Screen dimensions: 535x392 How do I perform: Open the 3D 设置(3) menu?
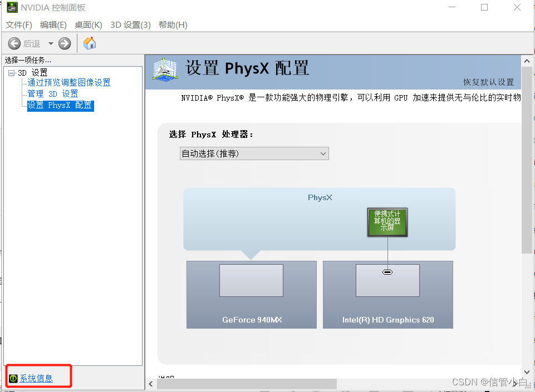click(130, 25)
